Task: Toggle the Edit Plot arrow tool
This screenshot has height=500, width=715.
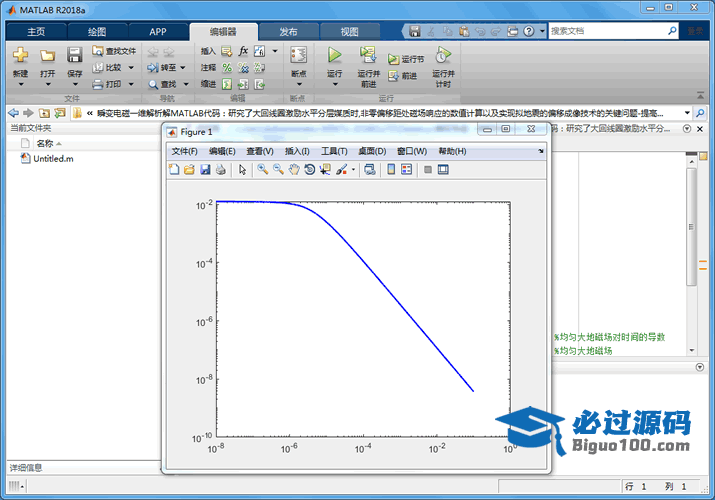Action: [242, 170]
